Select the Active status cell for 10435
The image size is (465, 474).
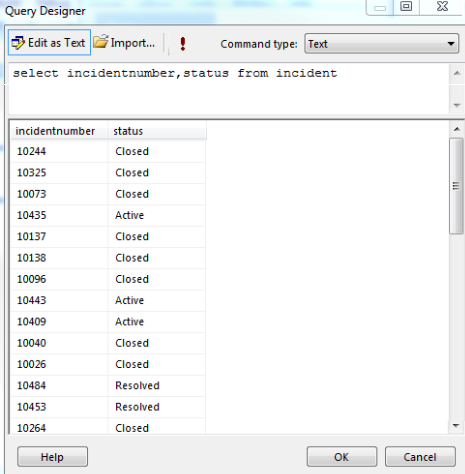156,215
